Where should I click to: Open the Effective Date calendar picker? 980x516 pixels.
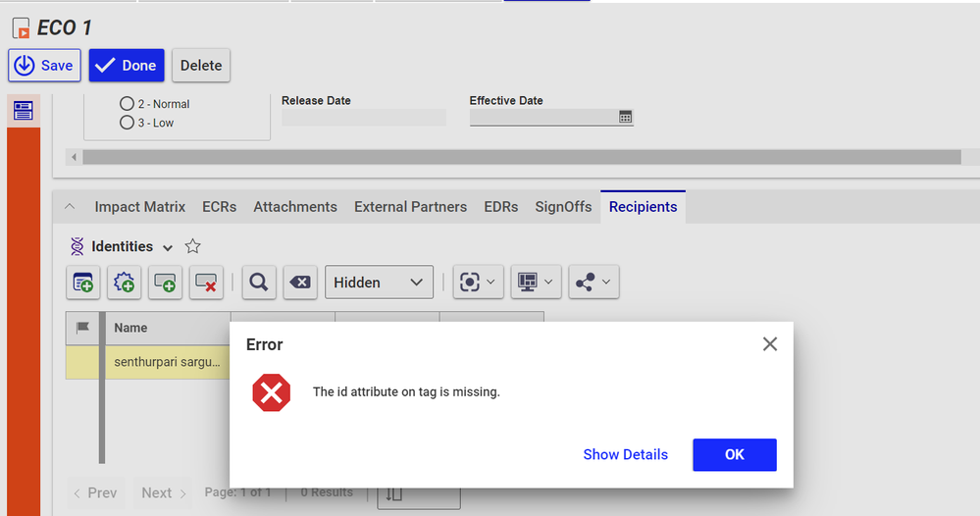point(625,117)
